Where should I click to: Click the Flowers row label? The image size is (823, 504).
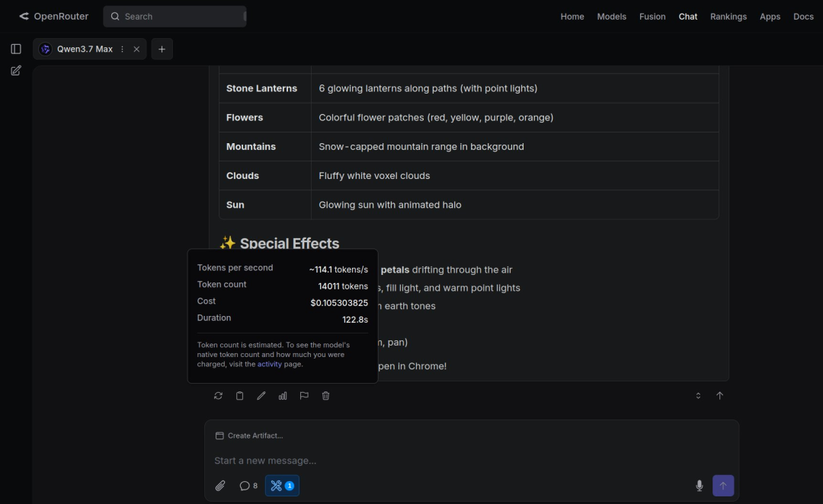tap(245, 117)
